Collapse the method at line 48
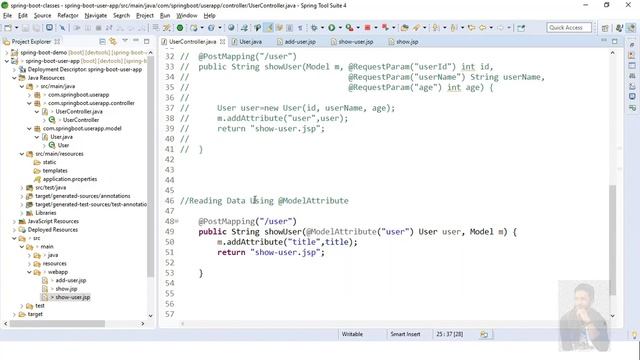This screenshot has height=360, width=640. 177,222
